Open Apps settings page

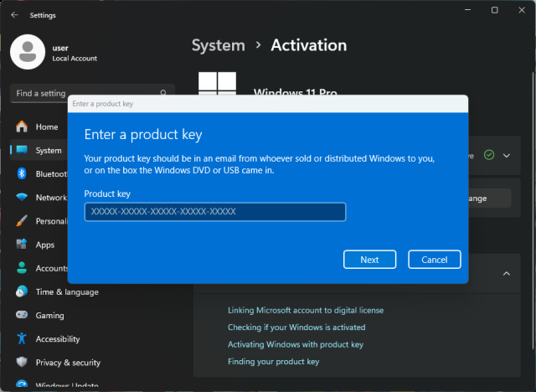click(39, 245)
